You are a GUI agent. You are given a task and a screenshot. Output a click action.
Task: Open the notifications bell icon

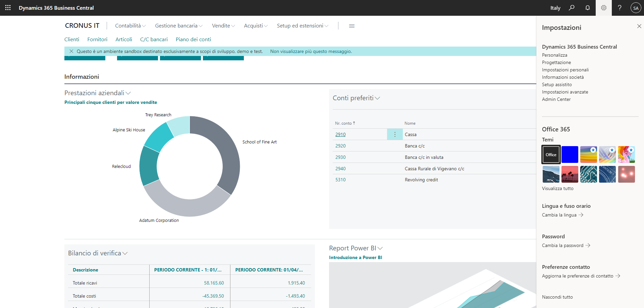coord(588,8)
